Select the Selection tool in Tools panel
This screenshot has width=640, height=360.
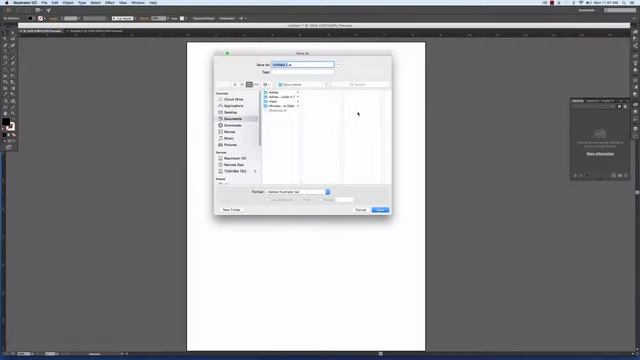(x=5, y=33)
